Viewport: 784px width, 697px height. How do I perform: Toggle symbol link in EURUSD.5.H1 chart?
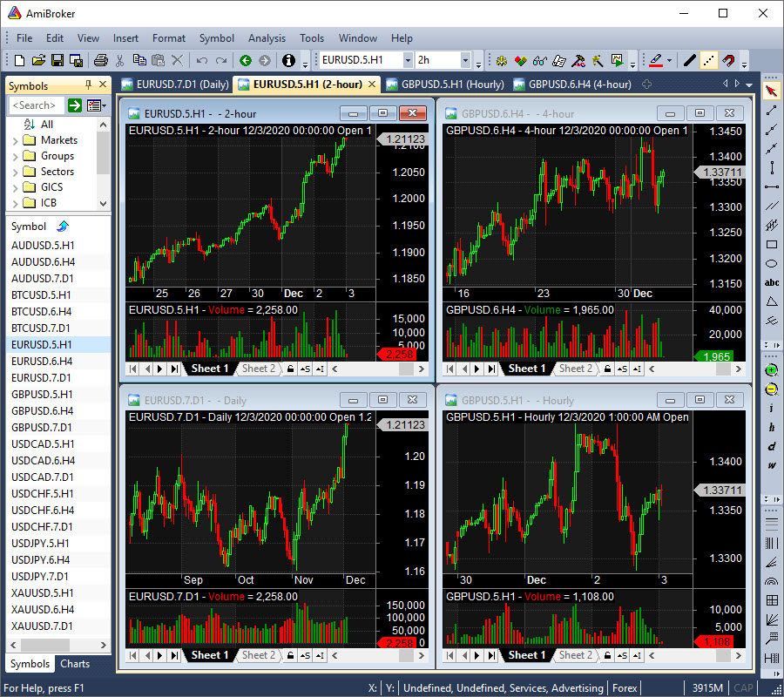pos(305,369)
